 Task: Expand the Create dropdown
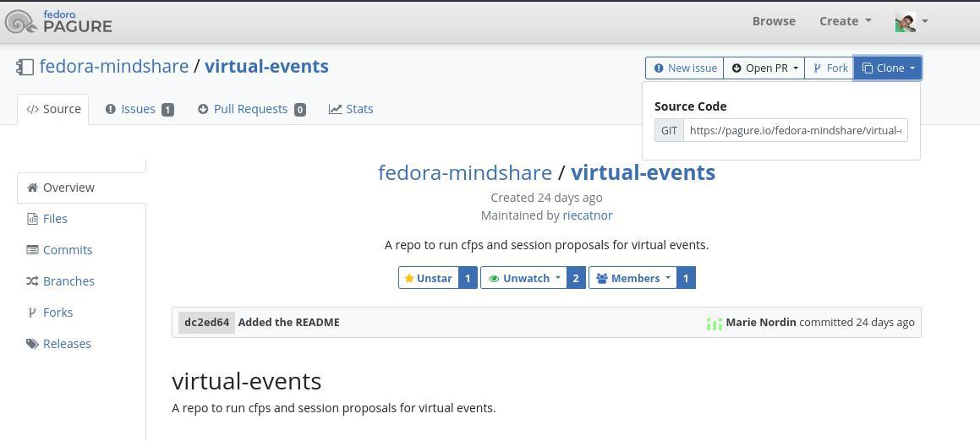pos(845,20)
